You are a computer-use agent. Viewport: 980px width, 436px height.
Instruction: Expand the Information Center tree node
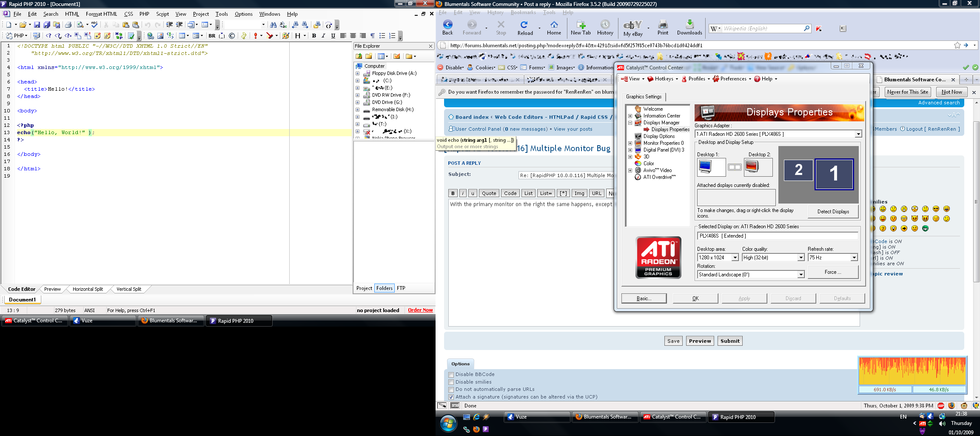630,116
